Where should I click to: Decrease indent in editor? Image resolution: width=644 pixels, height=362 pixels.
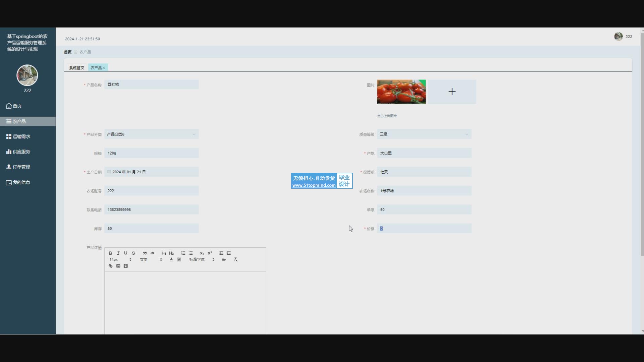coord(221,253)
